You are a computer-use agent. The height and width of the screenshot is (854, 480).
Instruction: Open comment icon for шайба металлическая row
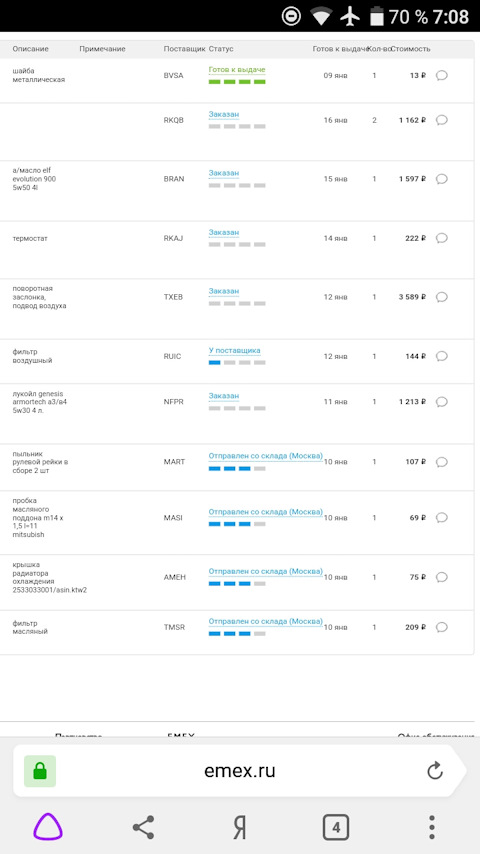[x=442, y=75]
